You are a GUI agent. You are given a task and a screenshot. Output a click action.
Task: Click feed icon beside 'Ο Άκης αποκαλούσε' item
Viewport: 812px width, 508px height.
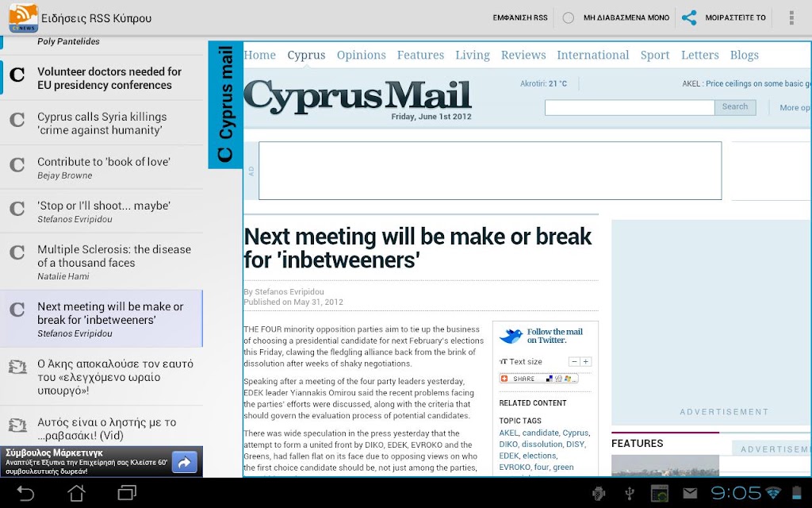17,367
